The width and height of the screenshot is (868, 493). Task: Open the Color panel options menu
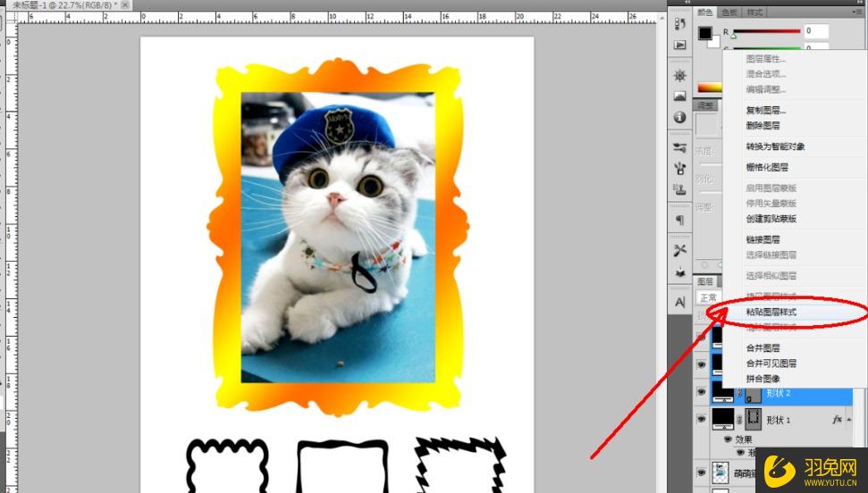point(856,13)
